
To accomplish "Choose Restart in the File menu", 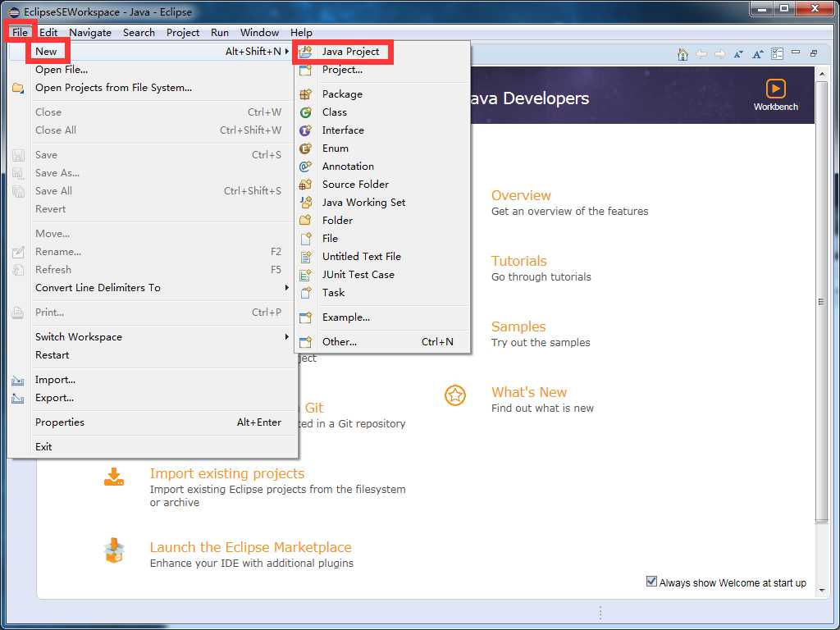I will coord(153,355).
